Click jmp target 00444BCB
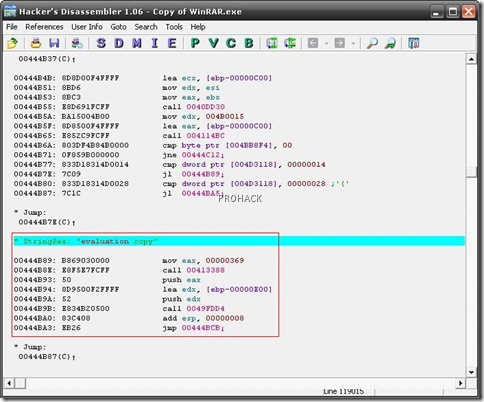484x402 pixels. pyautogui.click(x=201, y=328)
